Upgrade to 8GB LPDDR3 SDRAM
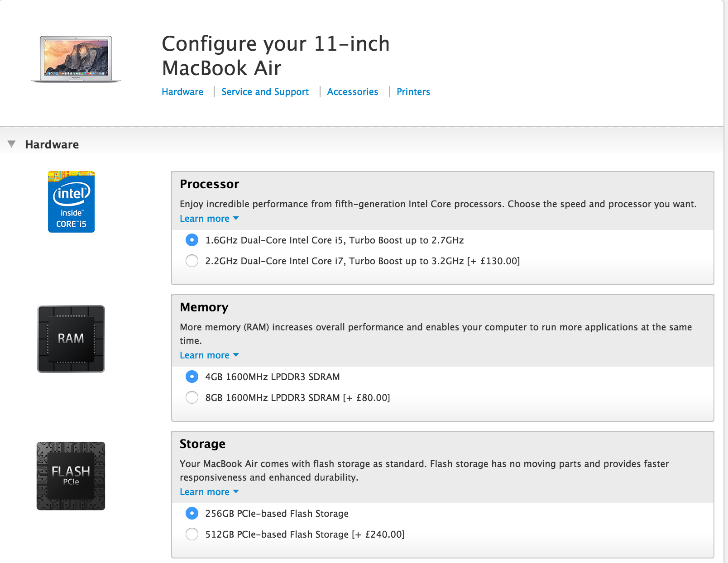This screenshot has width=728, height=563. tap(192, 397)
